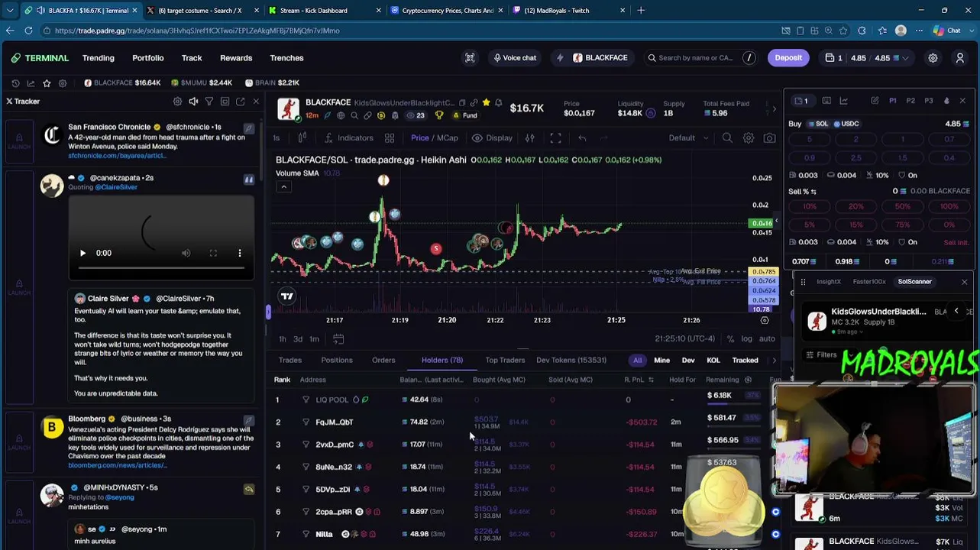Open sfchronicle.com article link

click(x=117, y=156)
